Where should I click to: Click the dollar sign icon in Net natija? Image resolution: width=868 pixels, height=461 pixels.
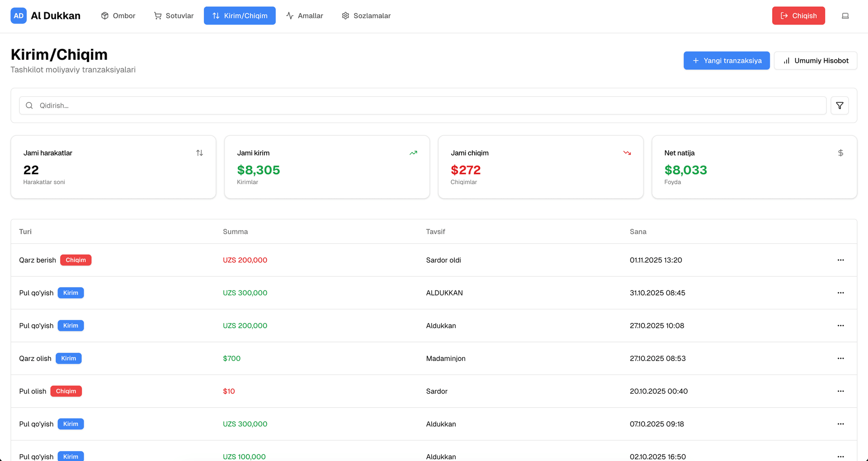click(x=840, y=153)
